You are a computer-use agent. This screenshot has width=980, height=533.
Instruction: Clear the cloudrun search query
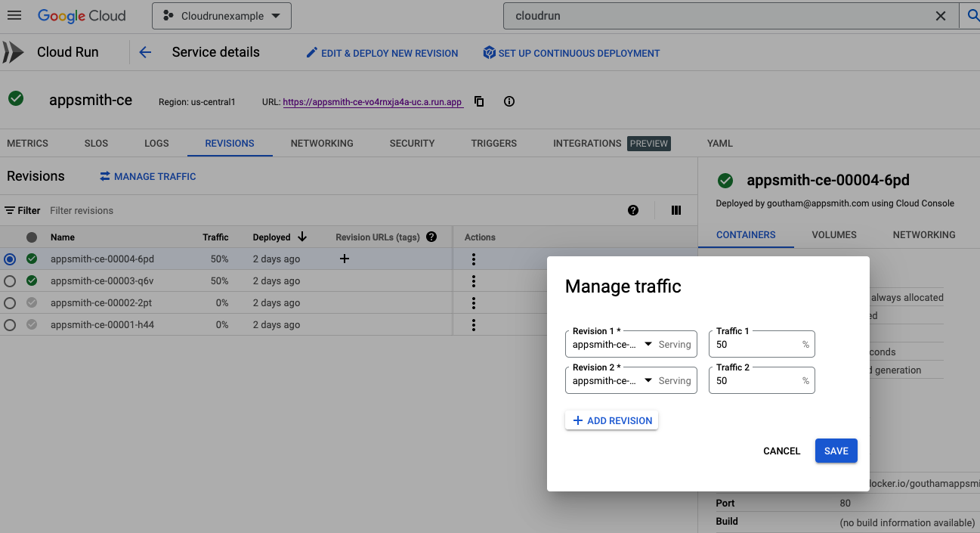pyautogui.click(x=941, y=15)
